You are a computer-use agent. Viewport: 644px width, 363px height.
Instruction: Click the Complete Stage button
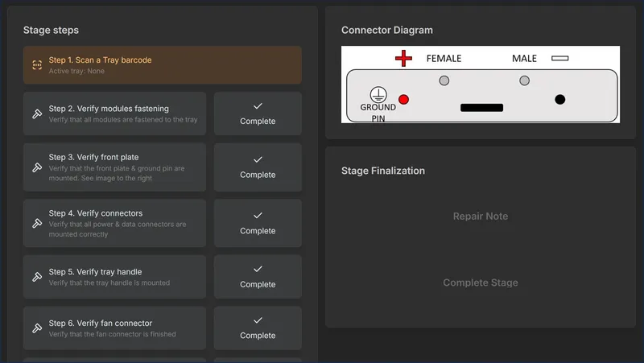point(480,283)
